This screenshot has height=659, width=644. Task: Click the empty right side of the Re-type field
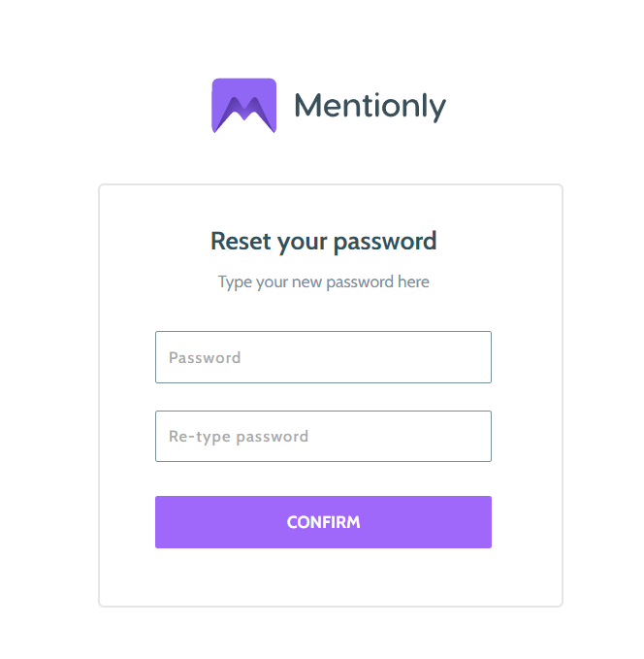click(420, 436)
